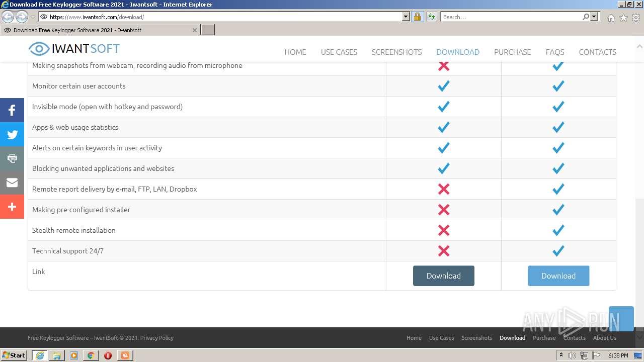The image size is (644, 362).
Task: Click the Iwantsoft eye logo
Action: click(39, 49)
